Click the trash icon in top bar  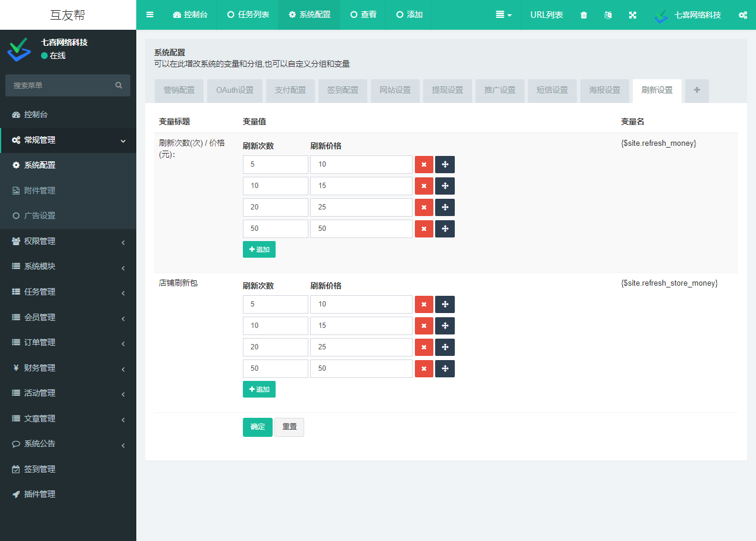click(x=583, y=15)
